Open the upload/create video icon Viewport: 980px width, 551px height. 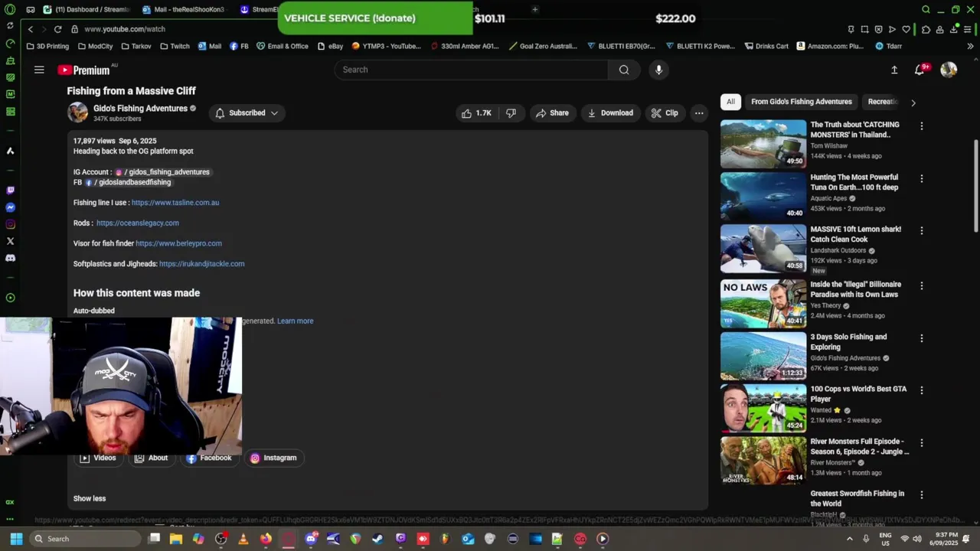point(894,70)
